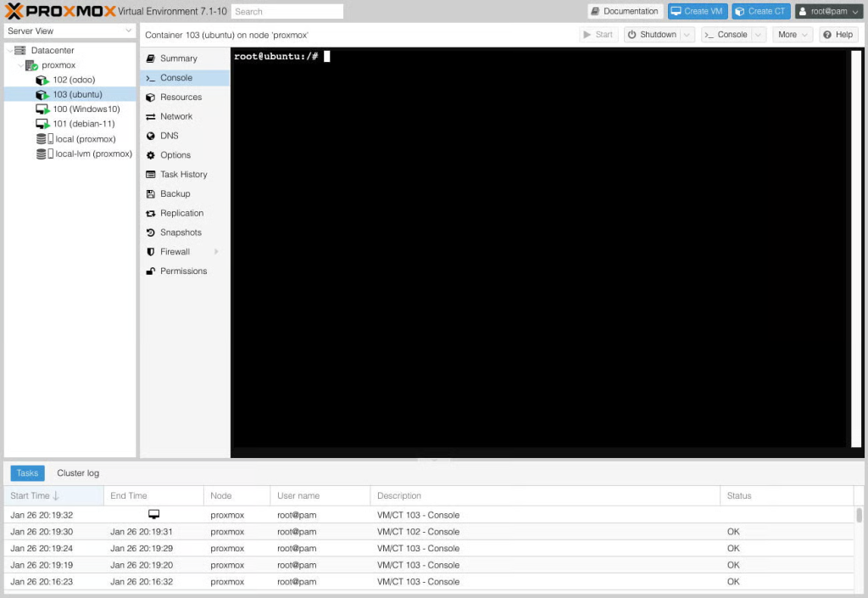Collapse the proxmox node in tree
This screenshot has width=868, height=598.
coord(20,65)
